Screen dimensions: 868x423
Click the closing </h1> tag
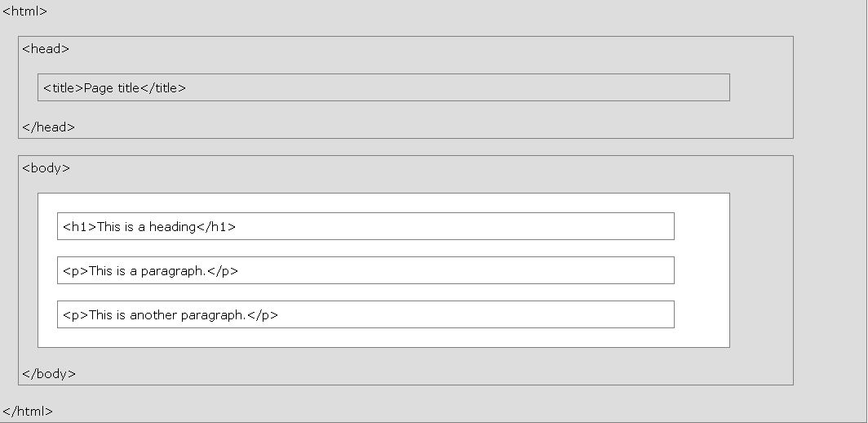pos(216,227)
